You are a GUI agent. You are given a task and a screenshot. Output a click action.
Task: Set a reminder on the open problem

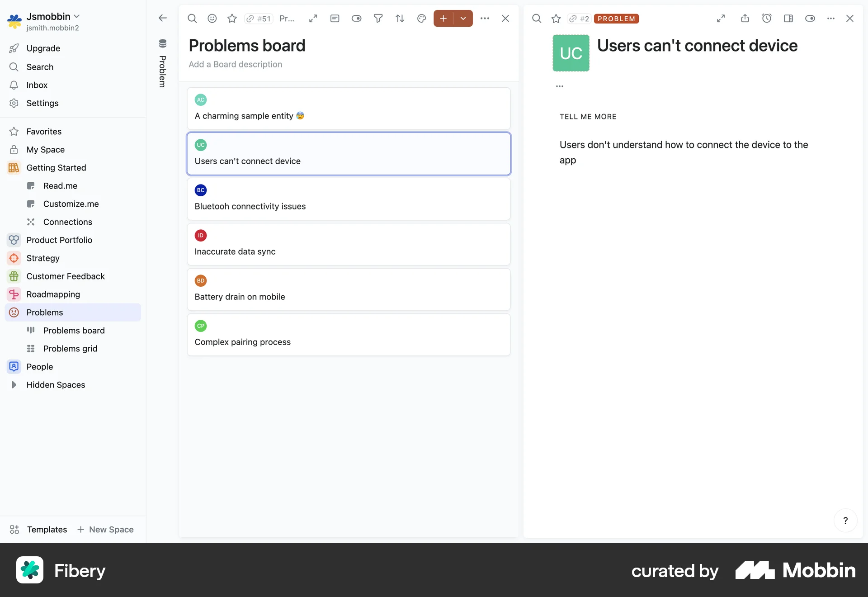(x=767, y=19)
